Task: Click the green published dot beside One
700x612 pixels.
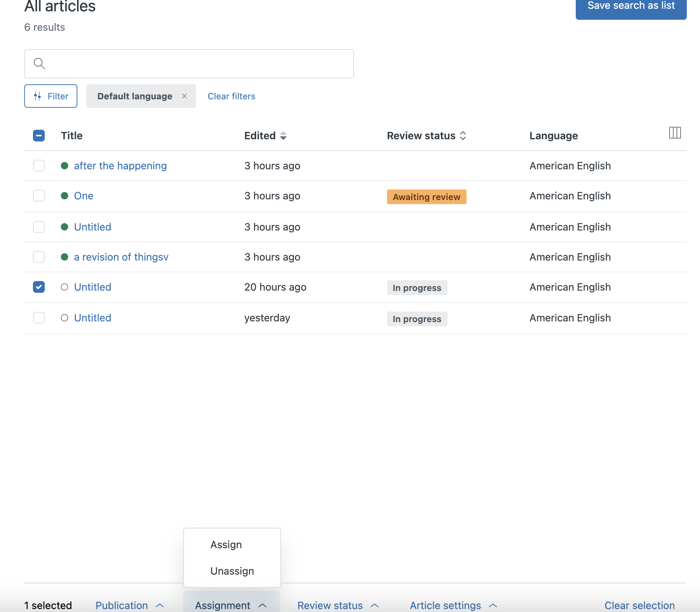Action: (x=65, y=196)
